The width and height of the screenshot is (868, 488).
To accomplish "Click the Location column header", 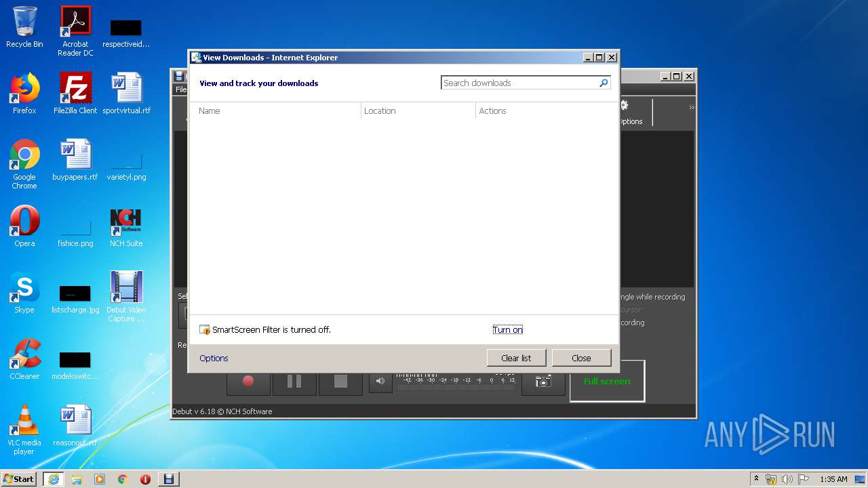I will click(x=418, y=110).
